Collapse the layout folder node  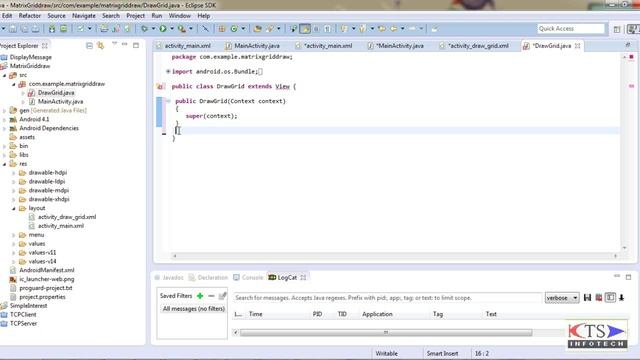pos(13,208)
